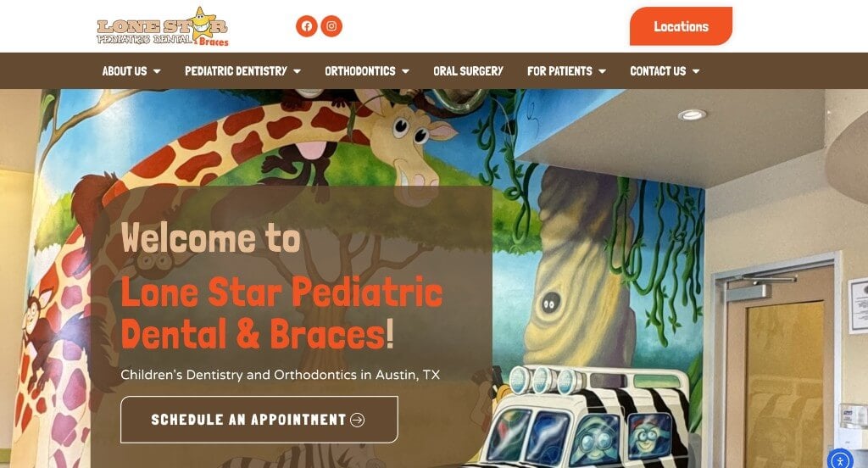Click the Lone Star Pediatric Dental logo
The image size is (868, 468).
click(163, 26)
